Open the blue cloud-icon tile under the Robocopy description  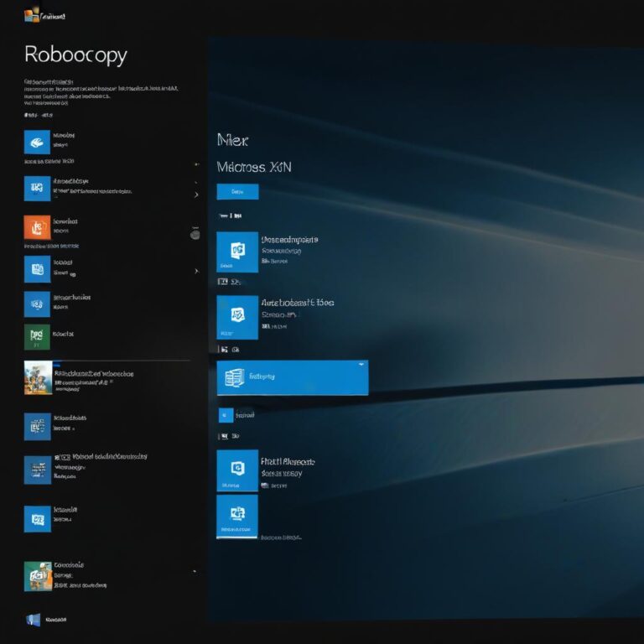point(38,143)
